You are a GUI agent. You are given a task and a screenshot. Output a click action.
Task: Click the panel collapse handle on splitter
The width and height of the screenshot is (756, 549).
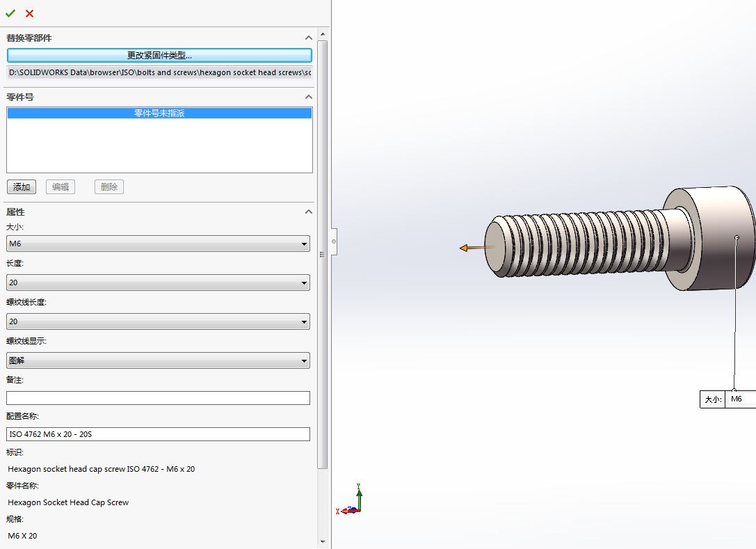[334, 241]
